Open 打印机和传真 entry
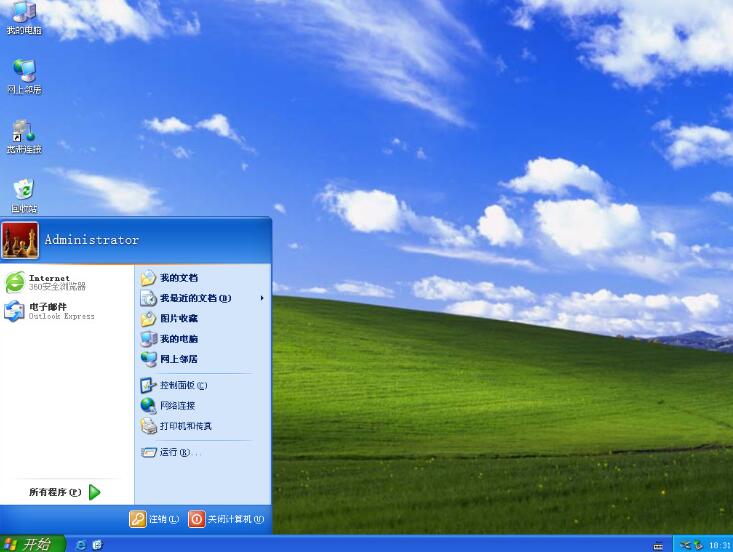The image size is (733, 552). coord(202,426)
